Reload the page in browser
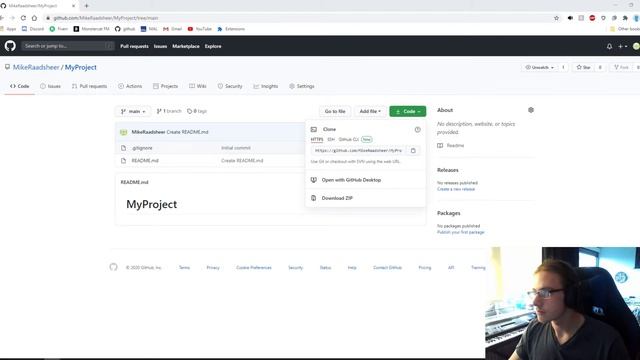The image size is (640, 360). 23,18
